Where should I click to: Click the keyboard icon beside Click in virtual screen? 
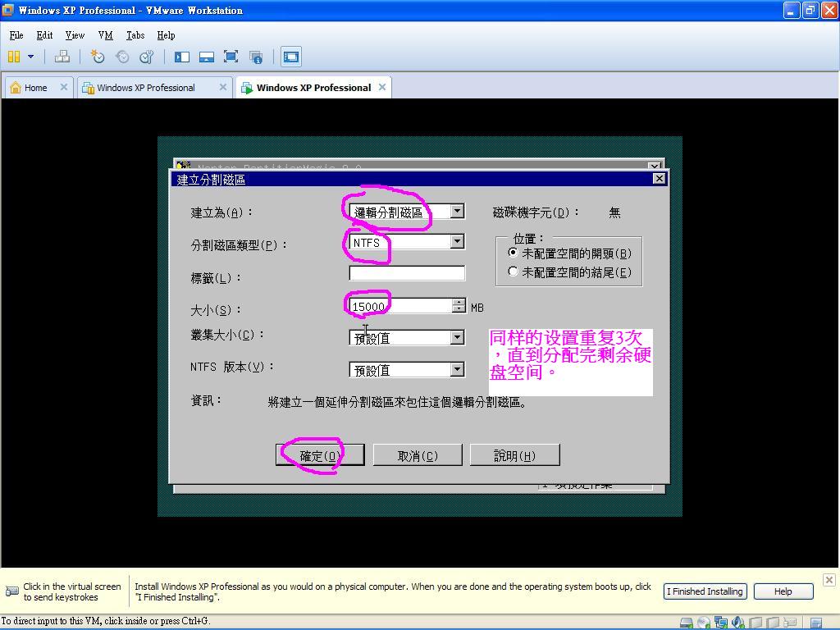click(x=11, y=591)
